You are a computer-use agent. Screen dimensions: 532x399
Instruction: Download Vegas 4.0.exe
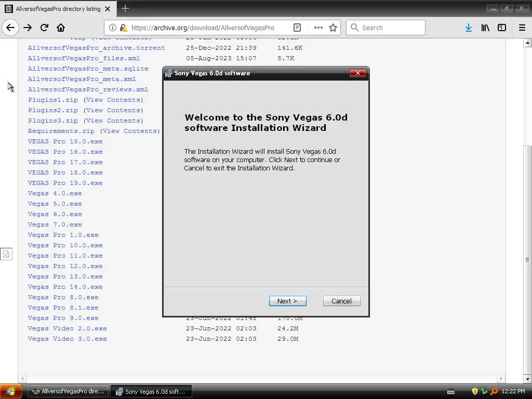55,193
